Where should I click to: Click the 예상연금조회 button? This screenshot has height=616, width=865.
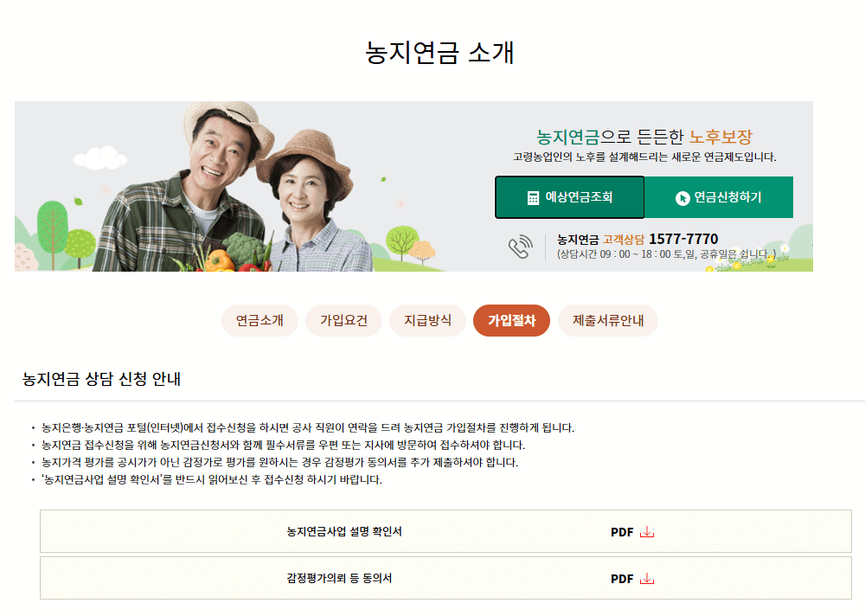(569, 196)
